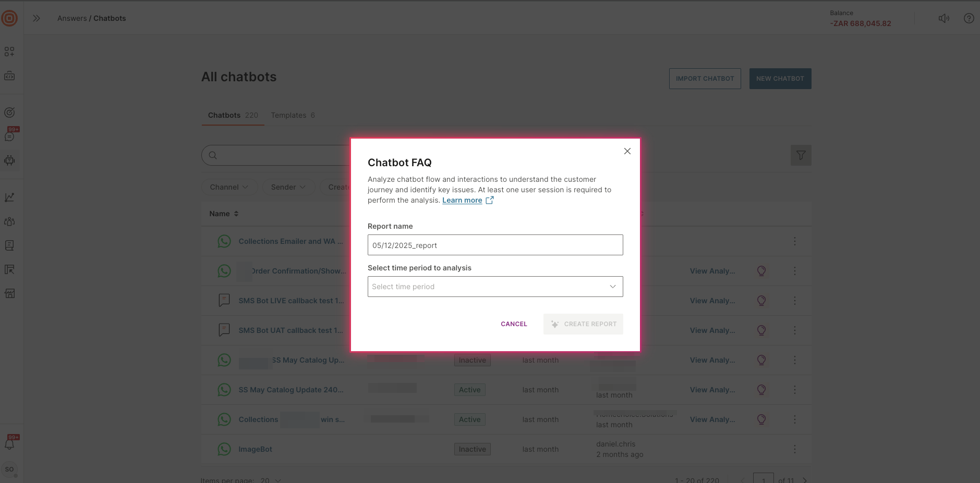
Task: Close the Chatbot FAQ dialog
Action: click(627, 151)
